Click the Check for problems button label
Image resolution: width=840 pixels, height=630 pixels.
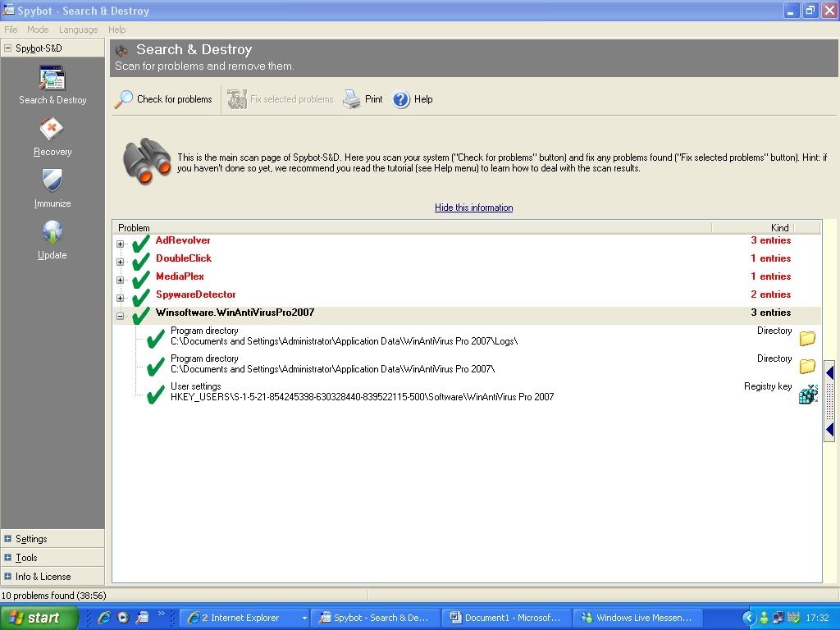(174, 99)
